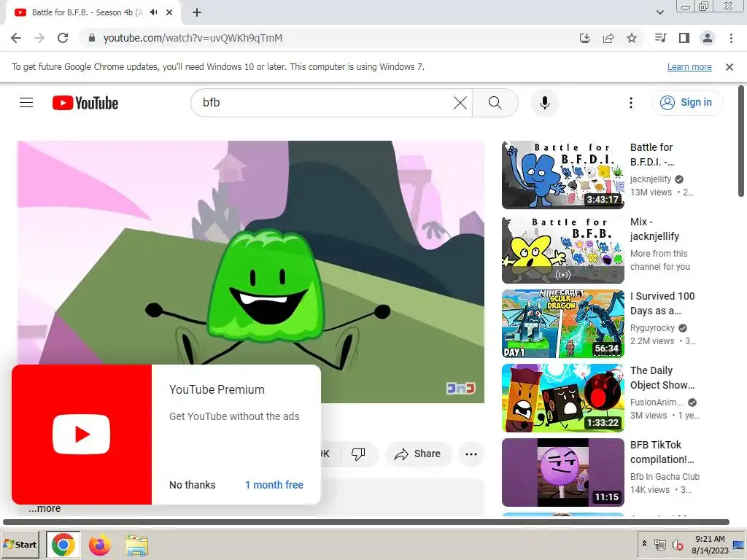Open Windows Explorer from taskbar
The width and height of the screenshot is (747, 560).
(136, 545)
